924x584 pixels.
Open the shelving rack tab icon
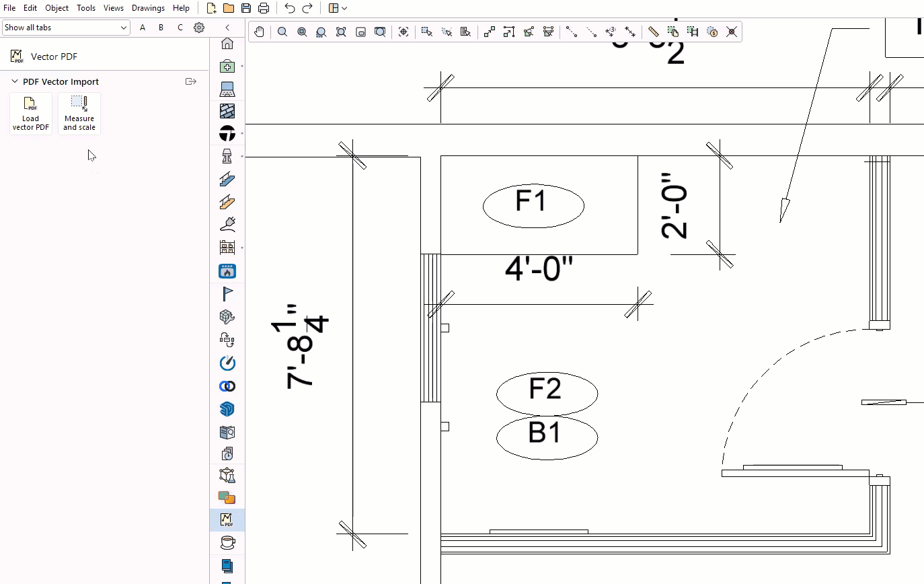[227, 248]
